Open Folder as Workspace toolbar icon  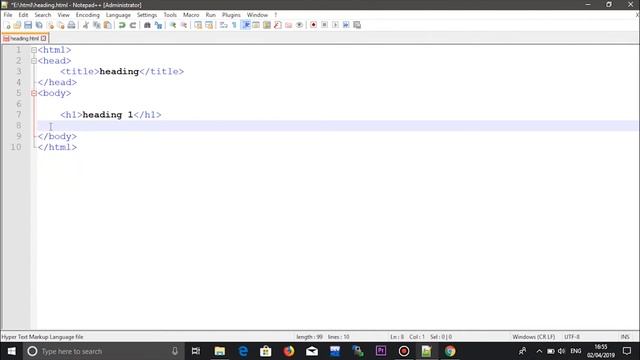pyautogui.click(x=289, y=25)
